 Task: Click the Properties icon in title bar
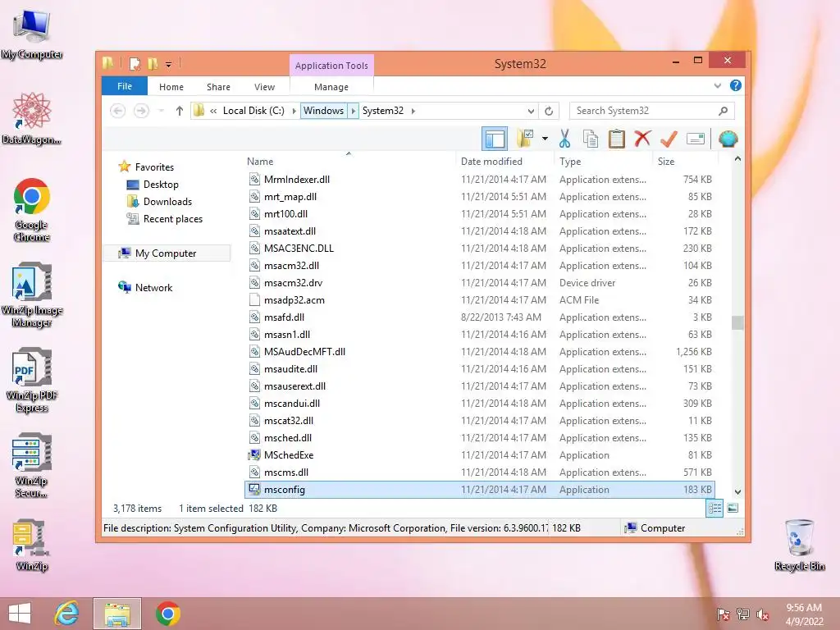pyautogui.click(x=135, y=64)
